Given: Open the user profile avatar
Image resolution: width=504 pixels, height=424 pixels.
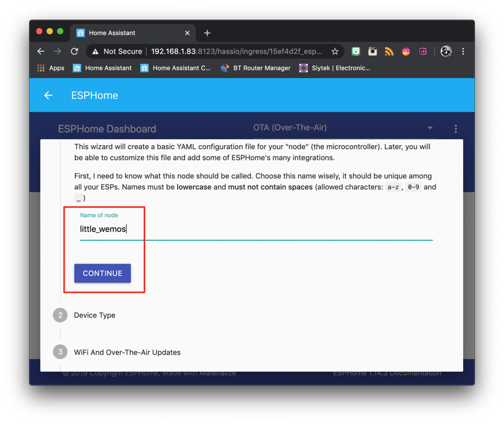Looking at the screenshot, I should pyautogui.click(x=446, y=52).
